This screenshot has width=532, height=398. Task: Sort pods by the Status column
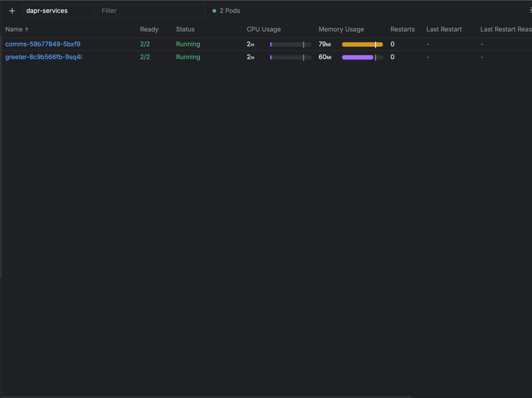click(184, 29)
